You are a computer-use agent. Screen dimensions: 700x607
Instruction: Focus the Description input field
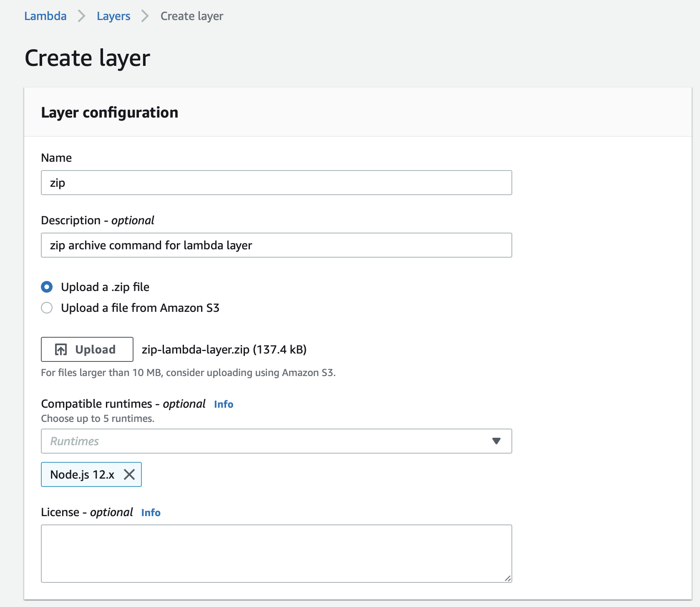coord(276,245)
